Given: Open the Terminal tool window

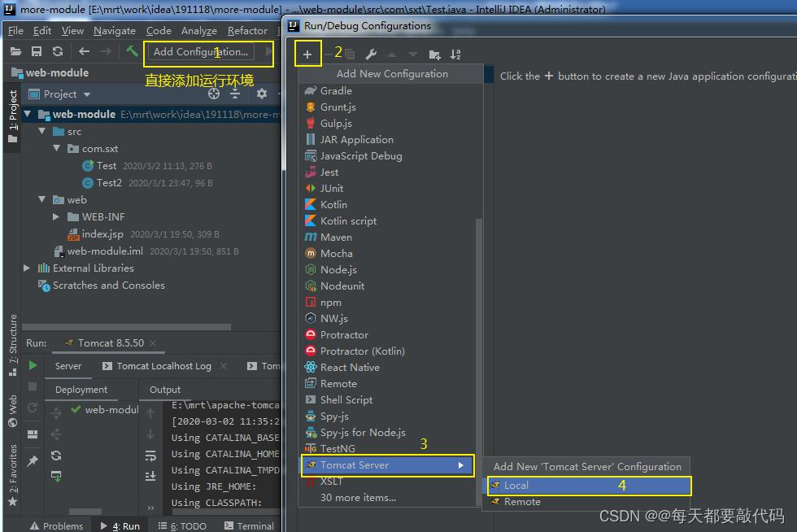Looking at the screenshot, I should pos(249,525).
